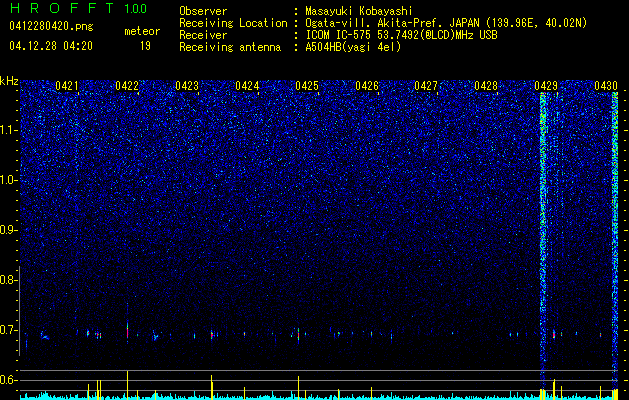Click observer name Masayuki Kobayashi
629x400 pixels.
[x=359, y=12]
